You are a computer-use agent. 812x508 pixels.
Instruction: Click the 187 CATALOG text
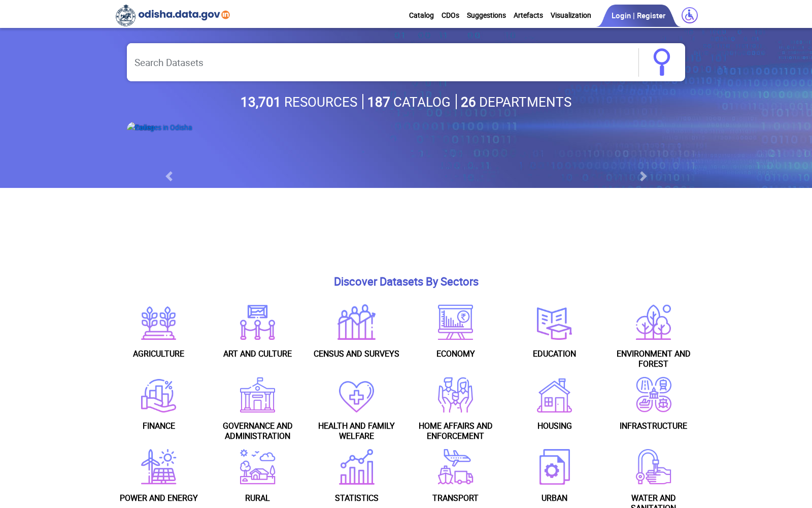click(409, 102)
